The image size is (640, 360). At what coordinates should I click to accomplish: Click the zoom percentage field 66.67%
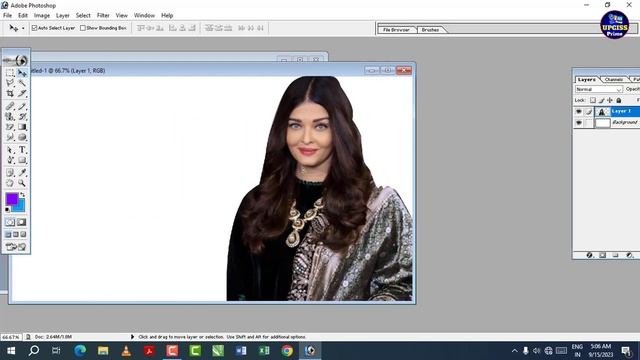11,337
